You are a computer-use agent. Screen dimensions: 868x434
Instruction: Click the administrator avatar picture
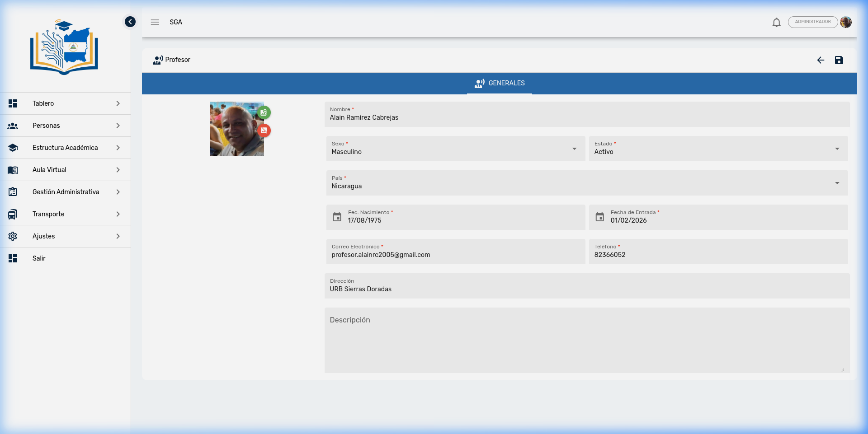click(x=846, y=22)
